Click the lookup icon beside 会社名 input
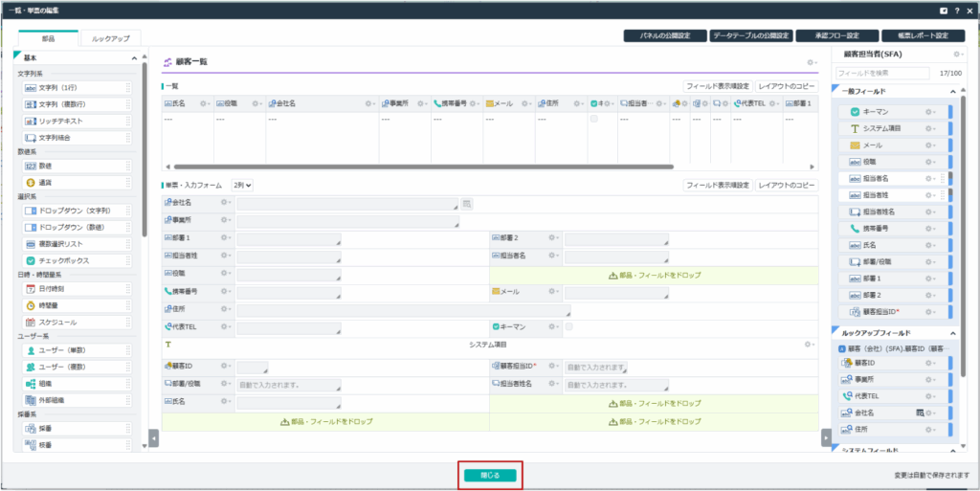Screen dimensions: 980x491 coord(467,203)
